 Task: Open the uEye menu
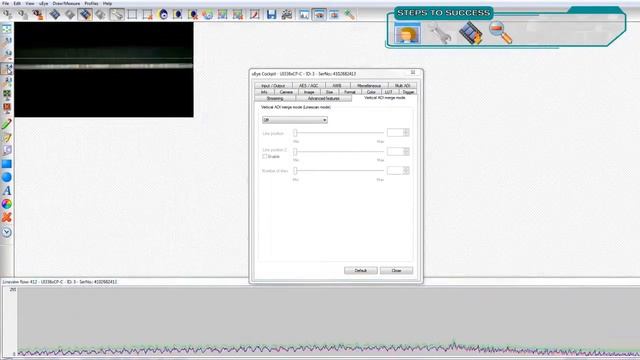44,3
